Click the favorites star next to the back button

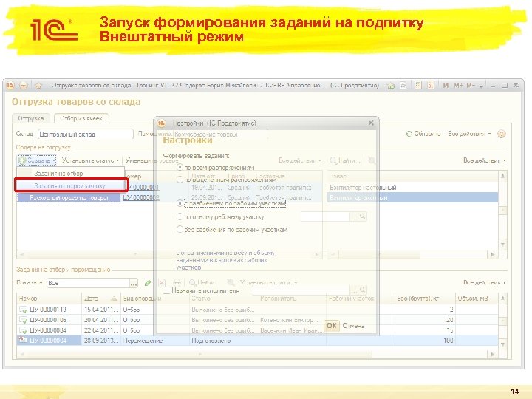pyautogui.click(x=38, y=86)
